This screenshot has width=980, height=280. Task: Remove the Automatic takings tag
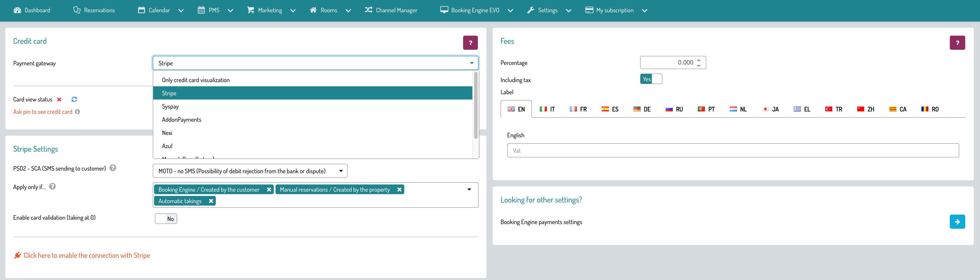pyautogui.click(x=211, y=201)
